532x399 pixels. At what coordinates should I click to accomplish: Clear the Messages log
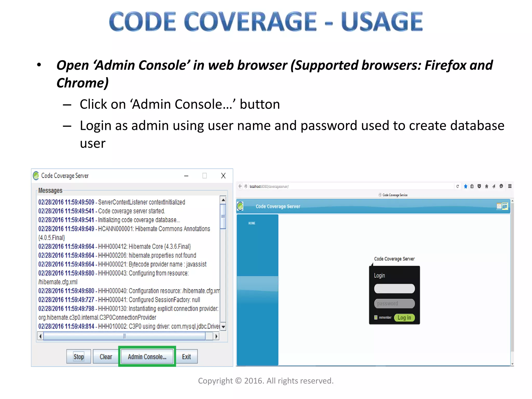point(106,357)
